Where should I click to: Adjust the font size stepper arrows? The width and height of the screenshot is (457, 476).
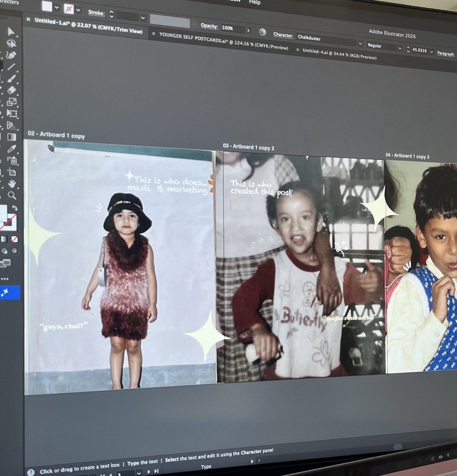click(x=408, y=49)
